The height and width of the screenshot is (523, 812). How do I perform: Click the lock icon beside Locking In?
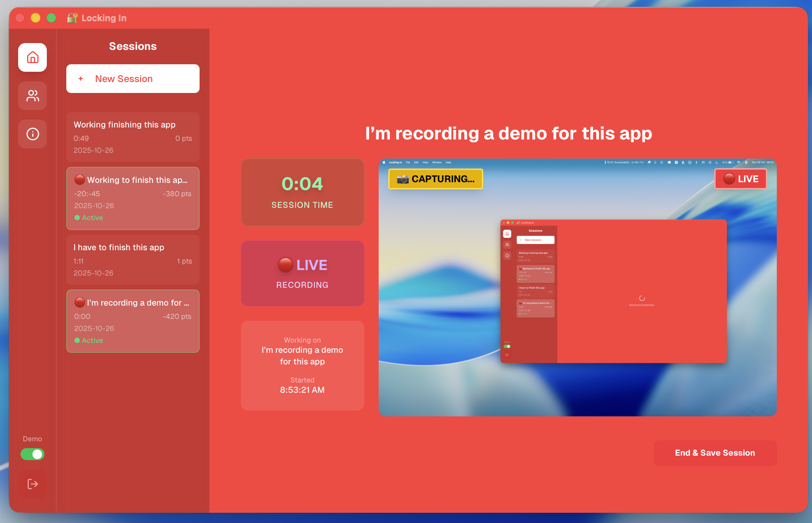pos(72,18)
